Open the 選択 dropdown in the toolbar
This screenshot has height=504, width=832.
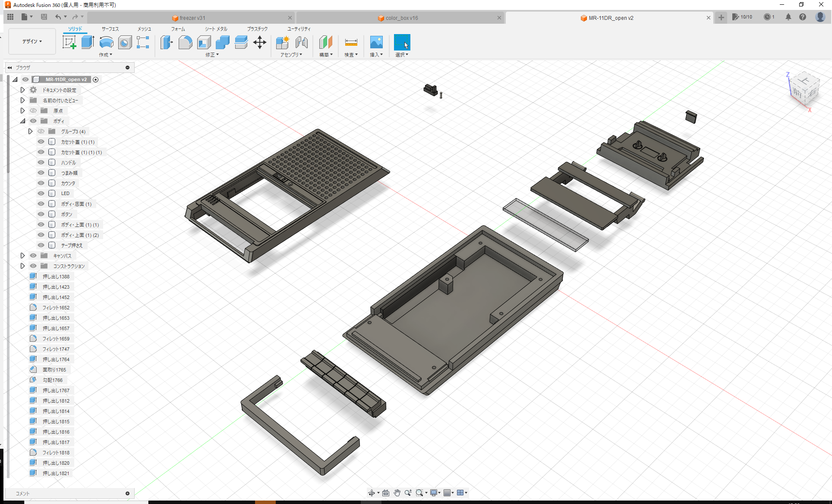tap(402, 54)
